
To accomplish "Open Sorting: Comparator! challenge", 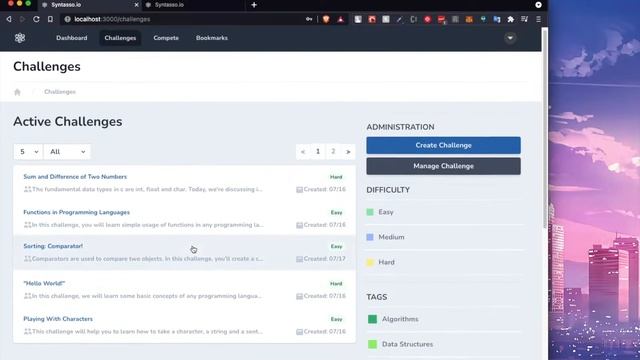I will click(x=53, y=246).
